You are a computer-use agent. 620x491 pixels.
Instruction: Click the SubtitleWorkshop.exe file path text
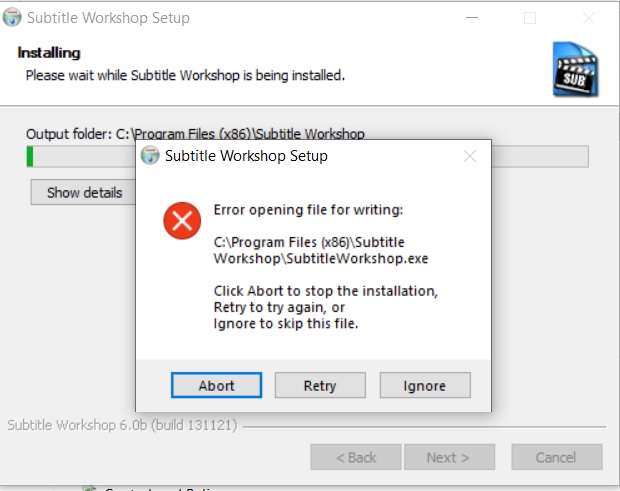click(x=321, y=250)
